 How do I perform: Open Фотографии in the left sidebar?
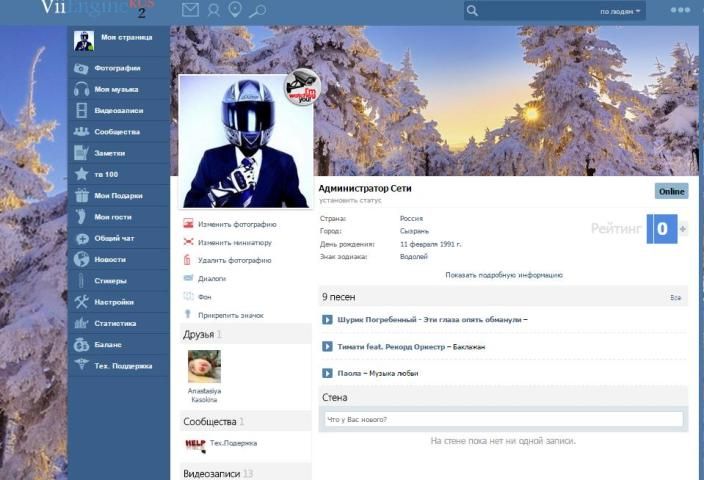[117, 68]
